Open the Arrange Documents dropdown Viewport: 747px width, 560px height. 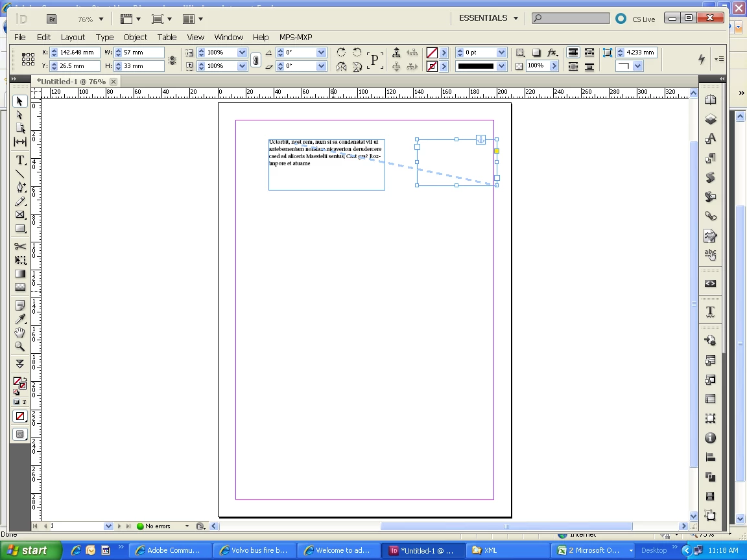point(193,19)
